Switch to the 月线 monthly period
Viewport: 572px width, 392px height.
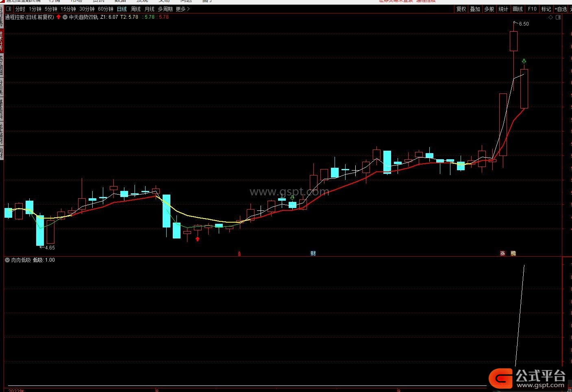click(x=149, y=9)
